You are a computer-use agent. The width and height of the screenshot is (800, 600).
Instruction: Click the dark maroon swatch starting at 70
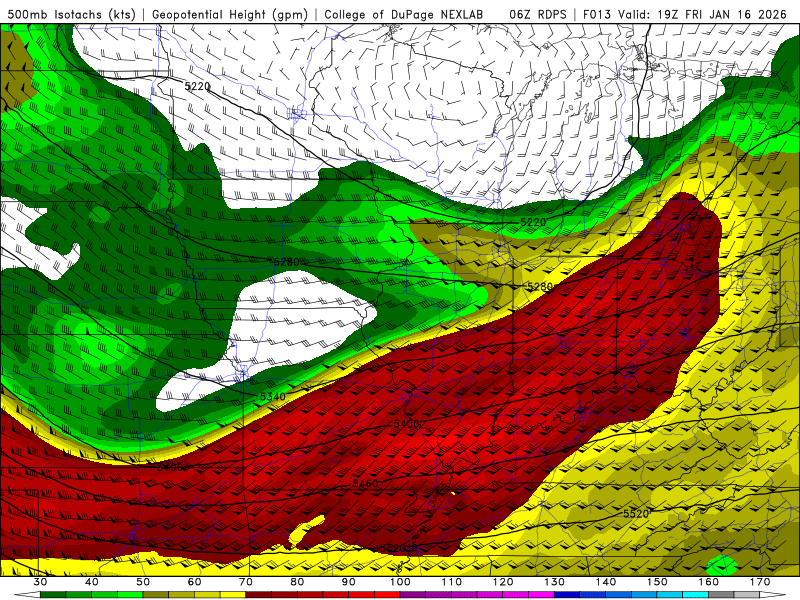(259, 594)
